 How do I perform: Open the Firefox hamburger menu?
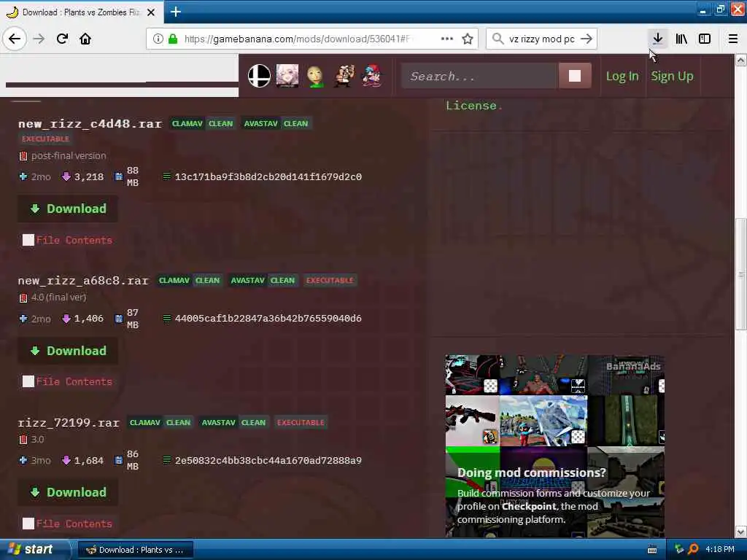tap(733, 39)
